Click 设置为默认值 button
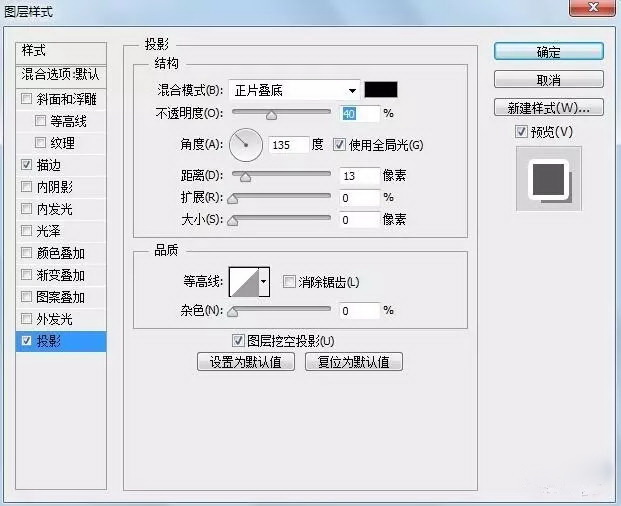621x506 pixels. (x=246, y=361)
